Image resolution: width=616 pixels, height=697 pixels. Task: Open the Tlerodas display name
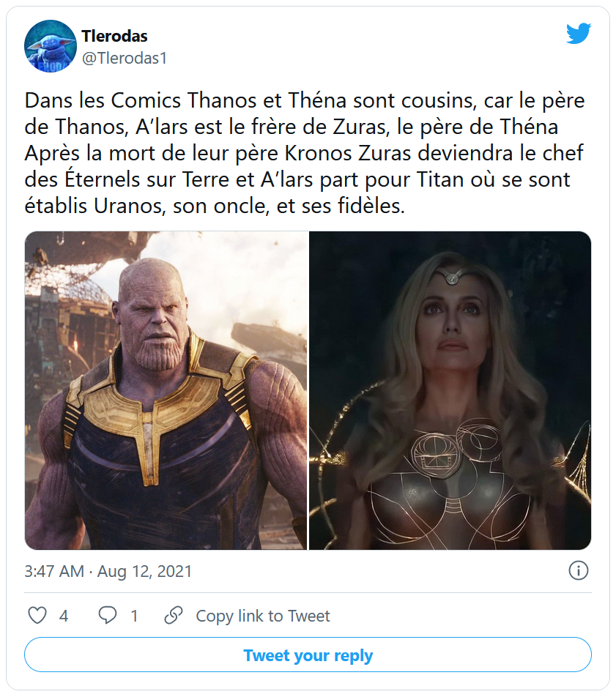[x=115, y=37]
